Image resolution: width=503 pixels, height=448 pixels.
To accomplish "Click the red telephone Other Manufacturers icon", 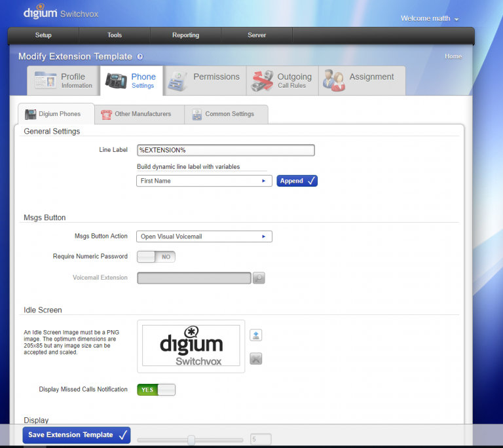I will click(106, 114).
